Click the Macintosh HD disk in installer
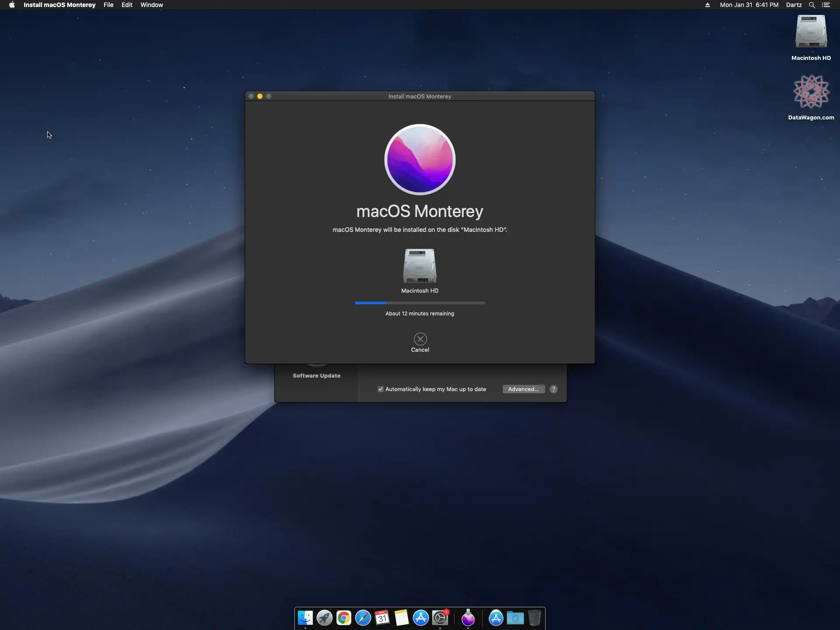 [x=420, y=266]
